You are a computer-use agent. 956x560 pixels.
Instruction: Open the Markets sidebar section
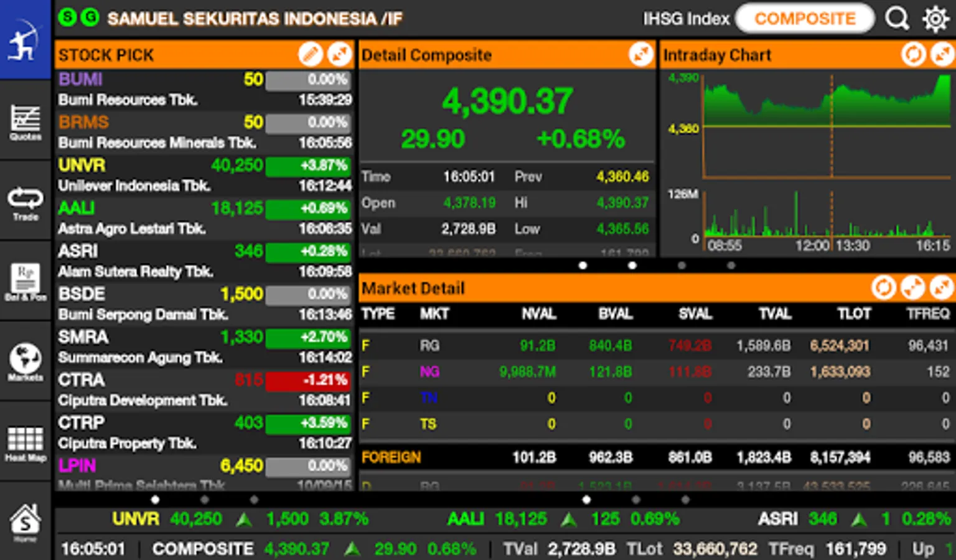(x=25, y=361)
